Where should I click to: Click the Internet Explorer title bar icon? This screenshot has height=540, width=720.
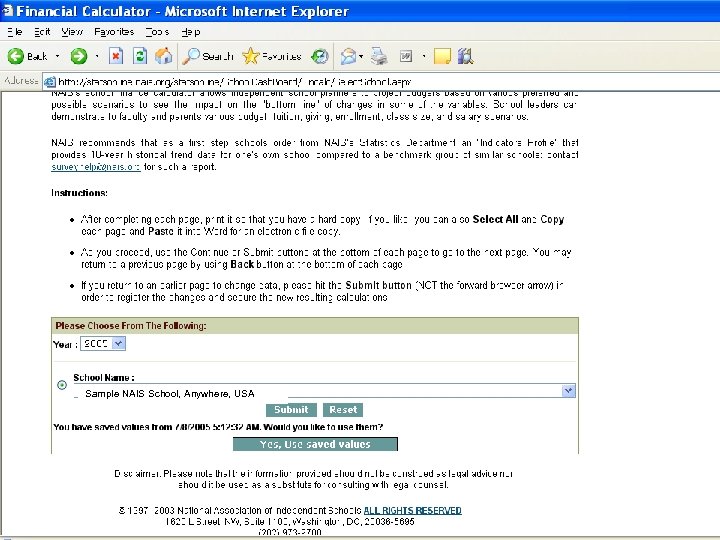[6, 10]
